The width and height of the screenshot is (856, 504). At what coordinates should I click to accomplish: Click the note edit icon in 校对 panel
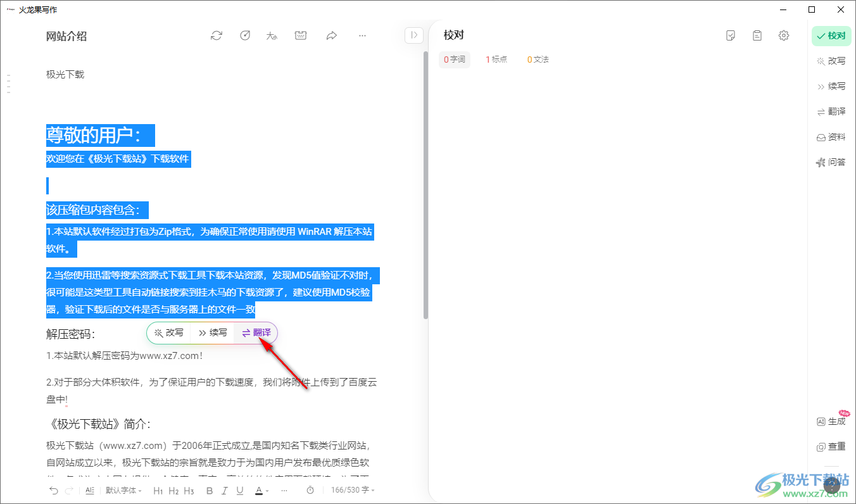click(x=731, y=35)
